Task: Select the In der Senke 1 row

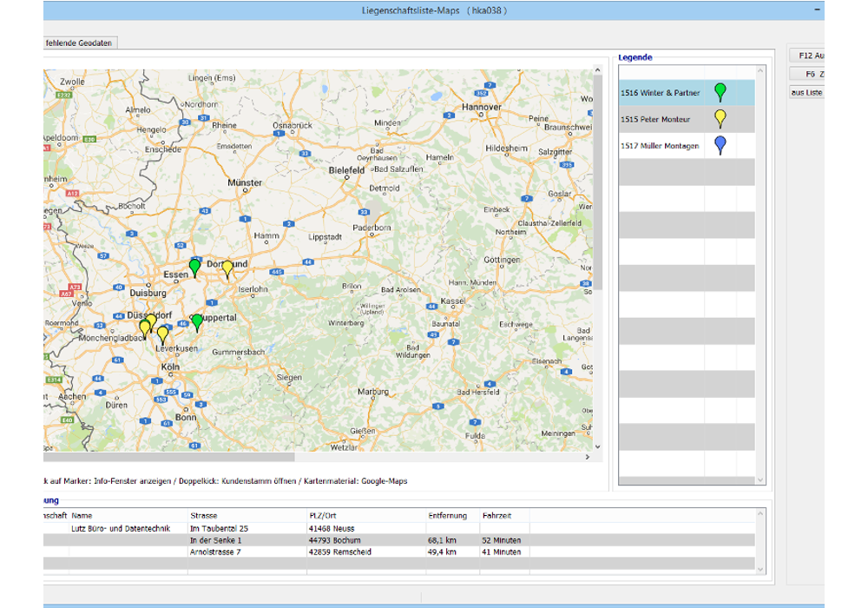Action: tap(215, 540)
